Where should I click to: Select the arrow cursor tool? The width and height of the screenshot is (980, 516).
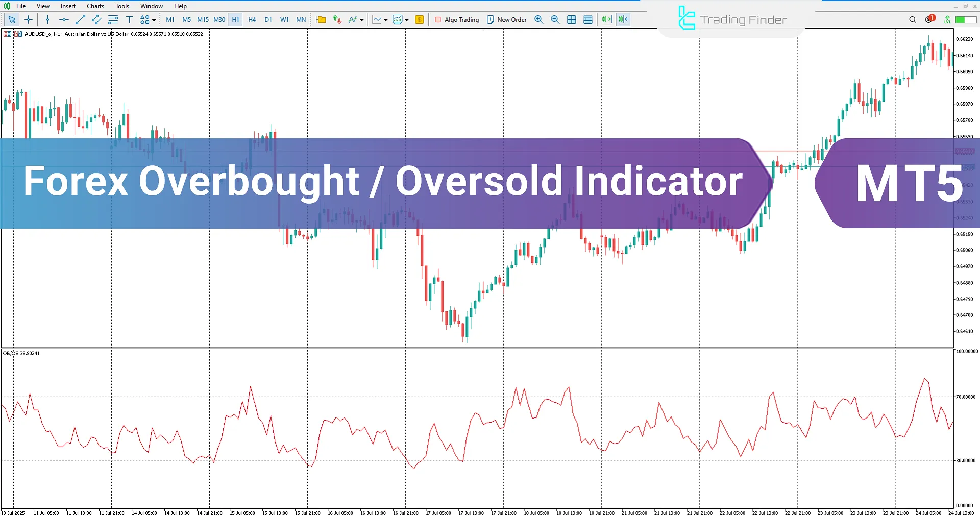(12, 20)
